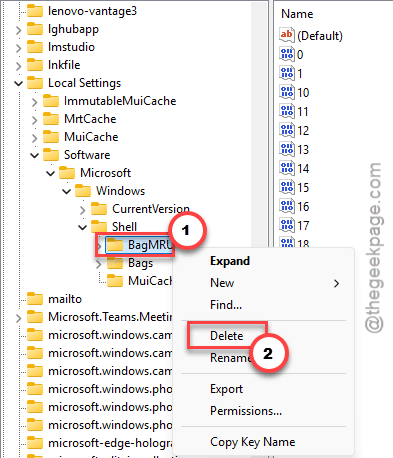This screenshot has width=393, height=458.
Task: Expand the Bags key arrow
Action: (99, 264)
